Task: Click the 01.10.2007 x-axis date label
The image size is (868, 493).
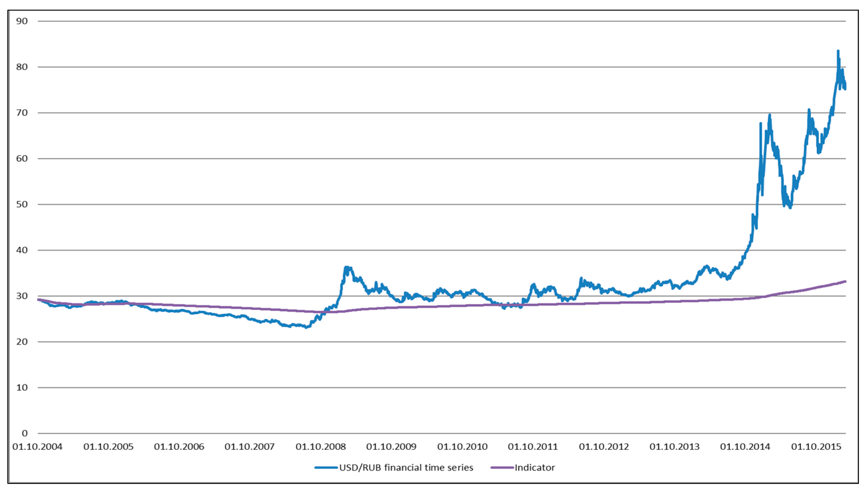Action: pyautogui.click(x=249, y=447)
